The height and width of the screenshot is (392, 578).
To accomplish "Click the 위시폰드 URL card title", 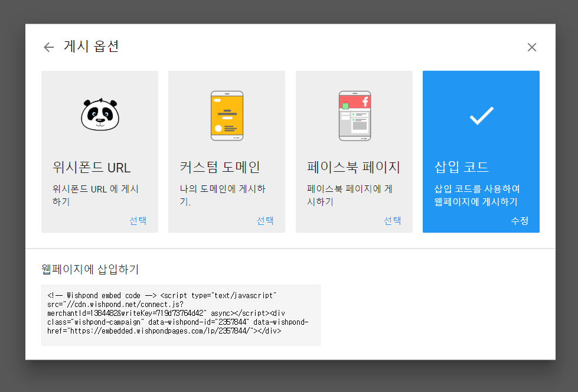I will coord(92,168).
